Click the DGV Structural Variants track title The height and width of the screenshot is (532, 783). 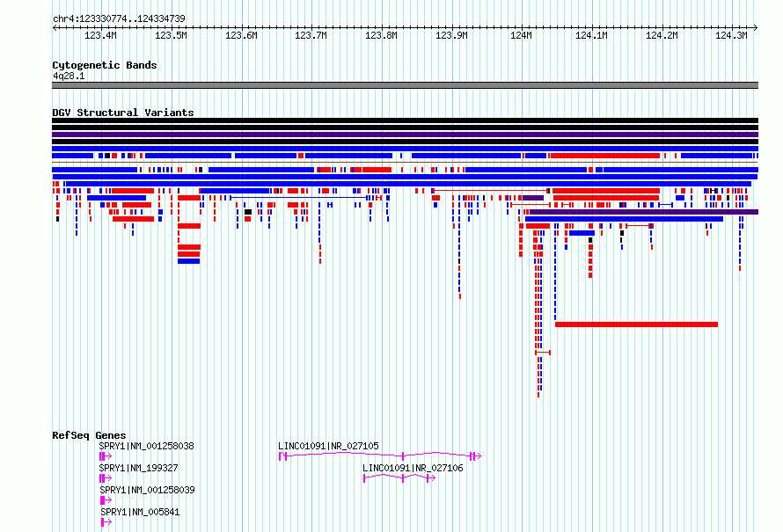[x=123, y=113]
